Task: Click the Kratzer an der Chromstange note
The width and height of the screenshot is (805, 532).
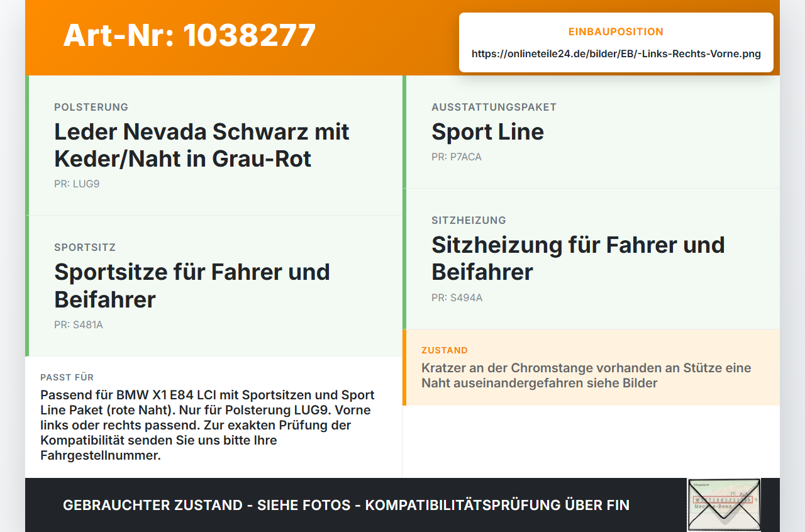Action: [x=586, y=375]
